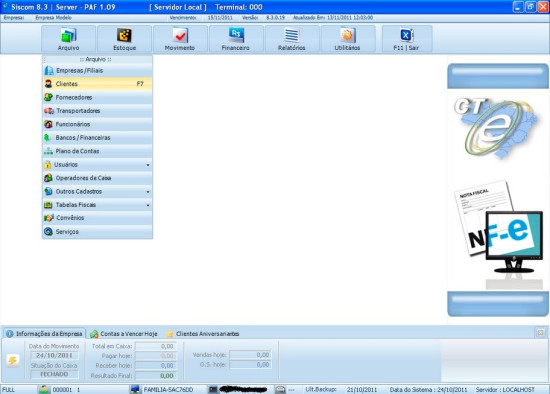Open Operadores de Caixa entry
Image resolution: width=550 pixels, height=394 pixels.
[97, 178]
